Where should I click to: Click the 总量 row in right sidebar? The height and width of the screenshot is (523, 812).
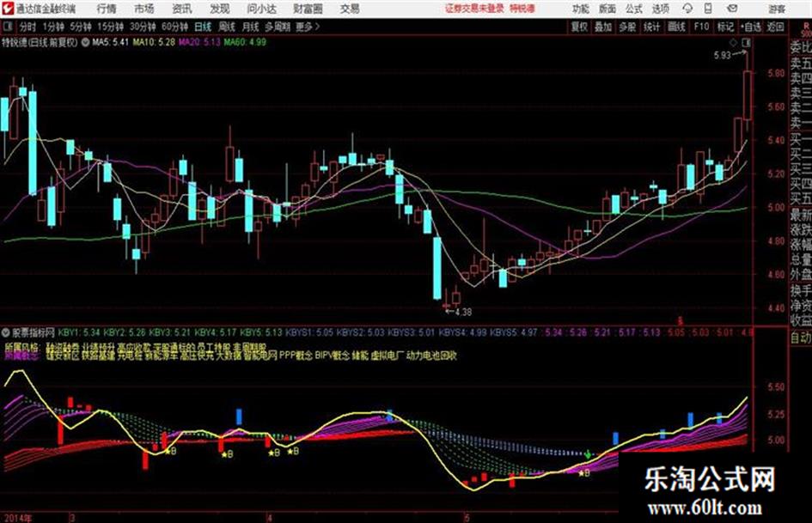click(801, 259)
